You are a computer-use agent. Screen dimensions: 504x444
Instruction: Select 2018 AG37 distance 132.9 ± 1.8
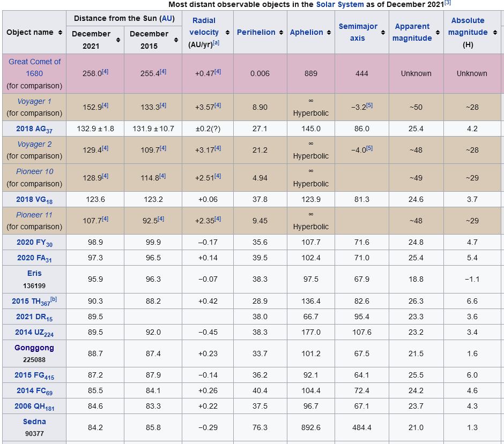pos(95,129)
